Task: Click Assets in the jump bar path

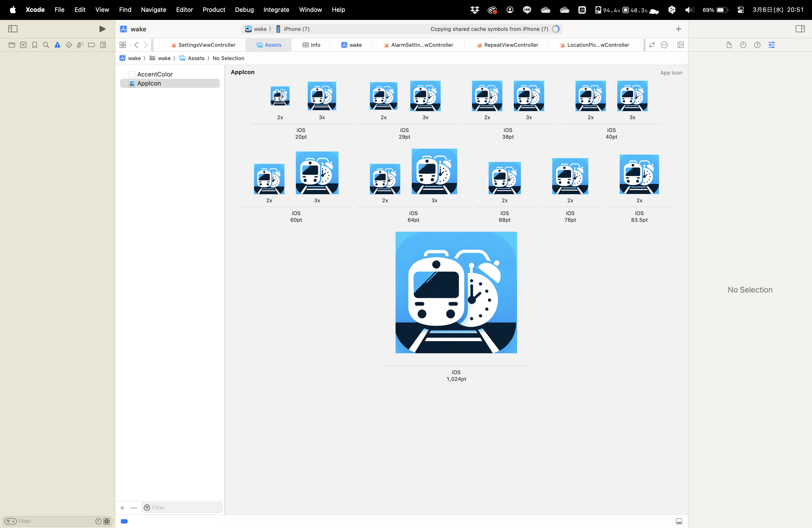Action: [192, 58]
